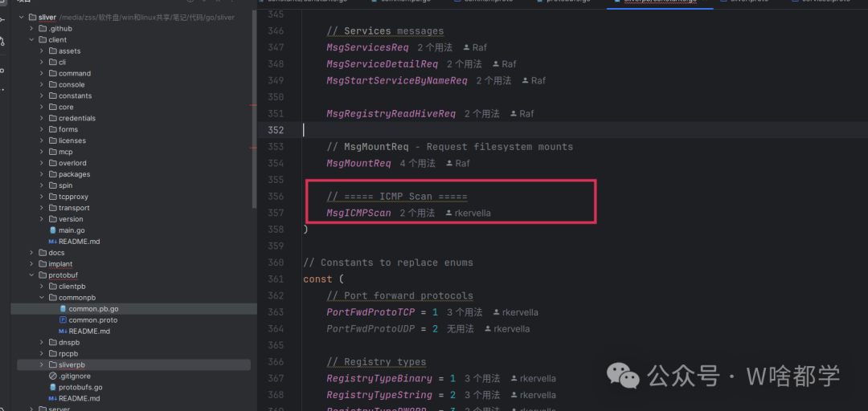Open usages of MsgServiceDetailReq
Image resolution: width=868 pixels, height=411 pixels.
tap(464, 64)
